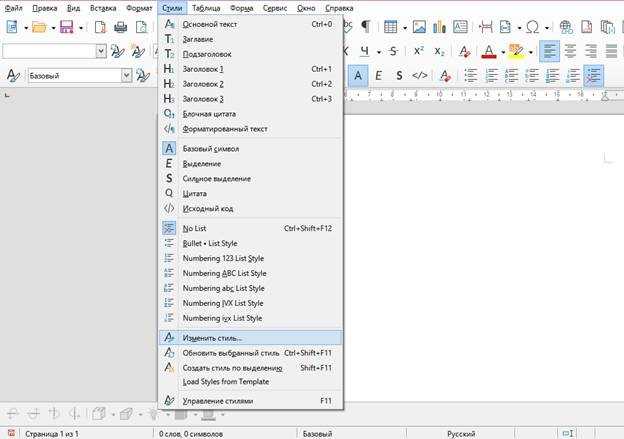Click the Insert text box icon
The width and height of the screenshot is (624, 439).
[460, 27]
